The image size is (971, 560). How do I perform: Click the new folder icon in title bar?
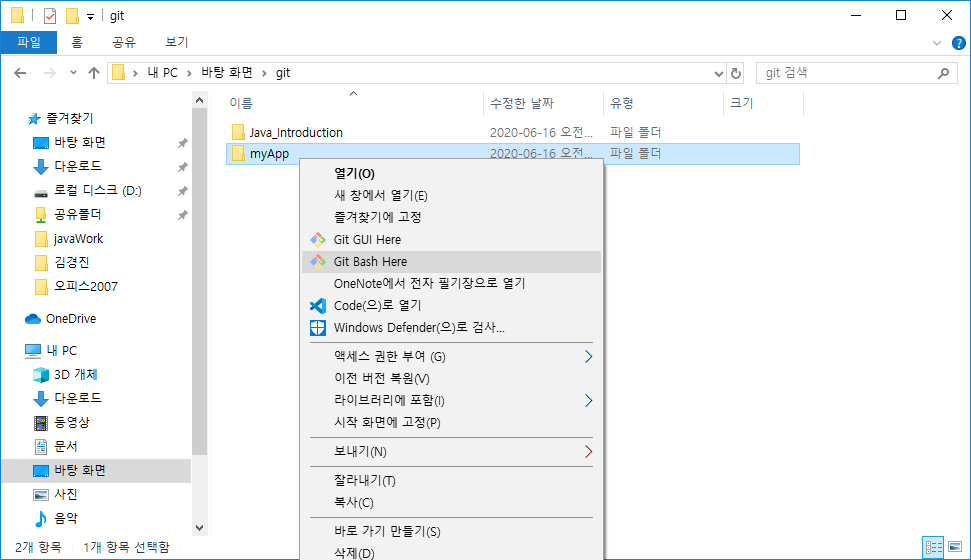point(72,15)
